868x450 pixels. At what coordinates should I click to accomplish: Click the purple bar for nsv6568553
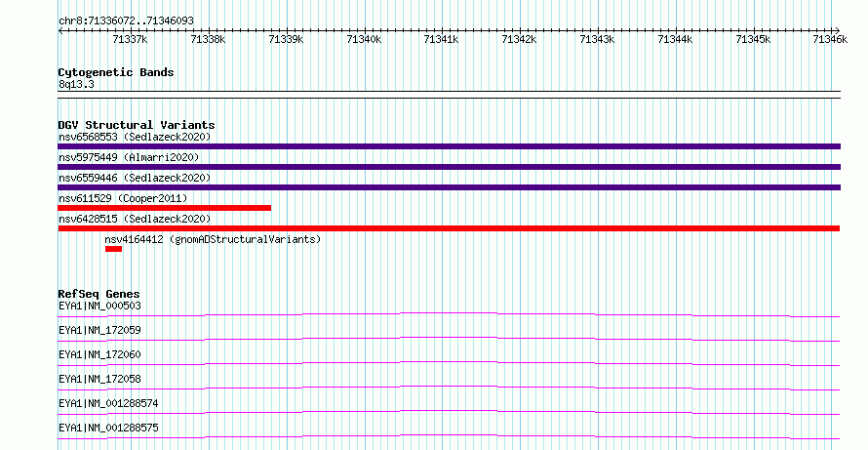click(x=449, y=146)
